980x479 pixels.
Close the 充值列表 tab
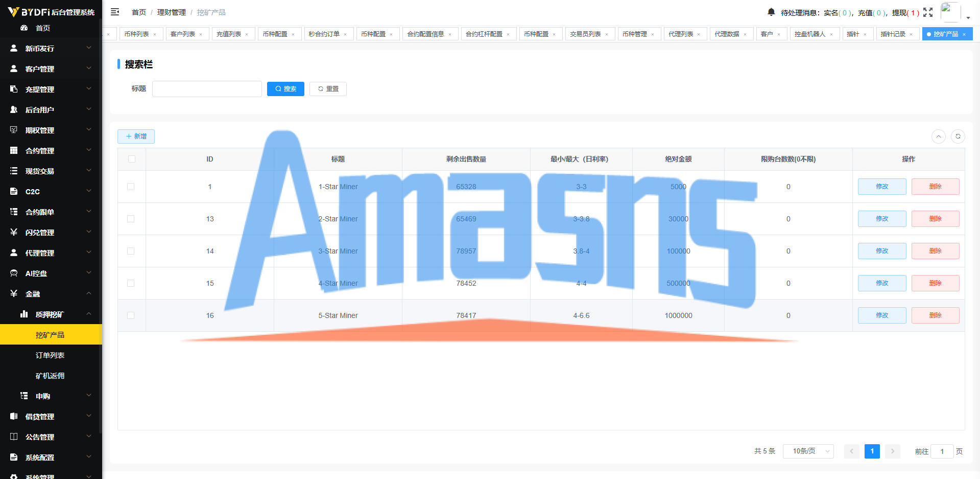(247, 34)
